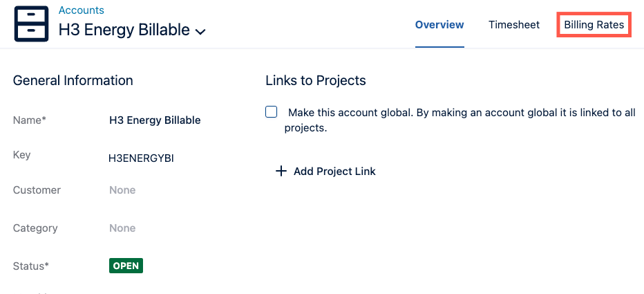Click the account cabinet icon

tap(31, 24)
